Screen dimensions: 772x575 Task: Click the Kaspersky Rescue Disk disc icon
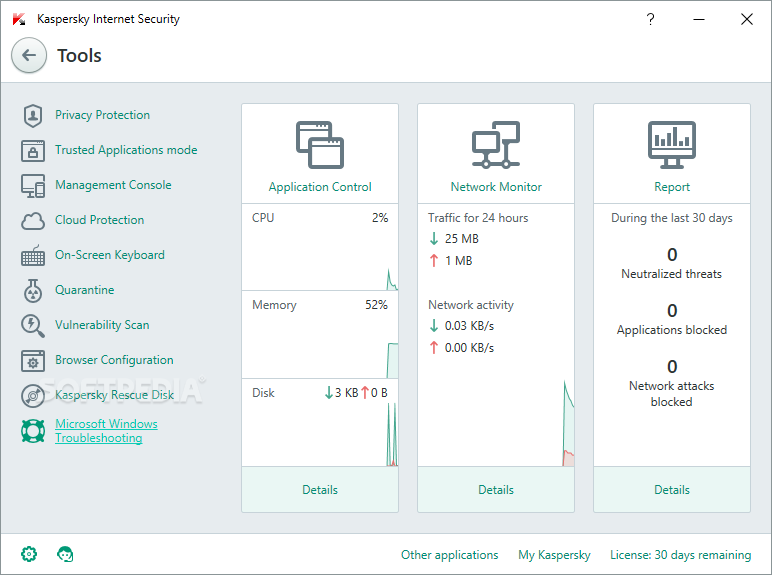33,396
